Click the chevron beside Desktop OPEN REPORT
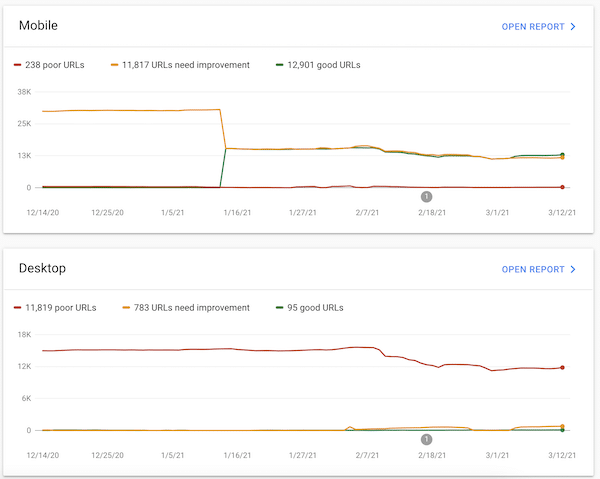 click(x=573, y=269)
